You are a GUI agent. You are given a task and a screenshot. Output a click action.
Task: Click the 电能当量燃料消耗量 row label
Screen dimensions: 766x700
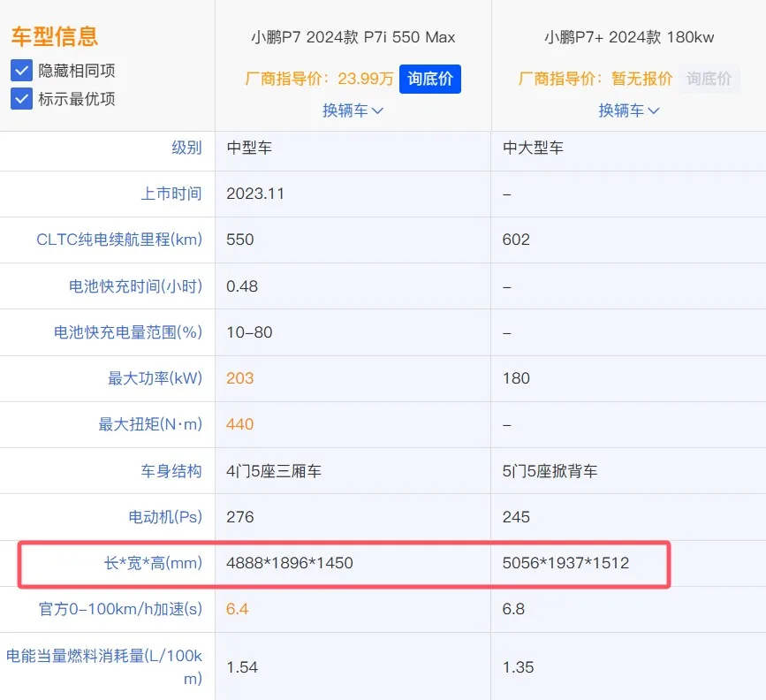104,666
